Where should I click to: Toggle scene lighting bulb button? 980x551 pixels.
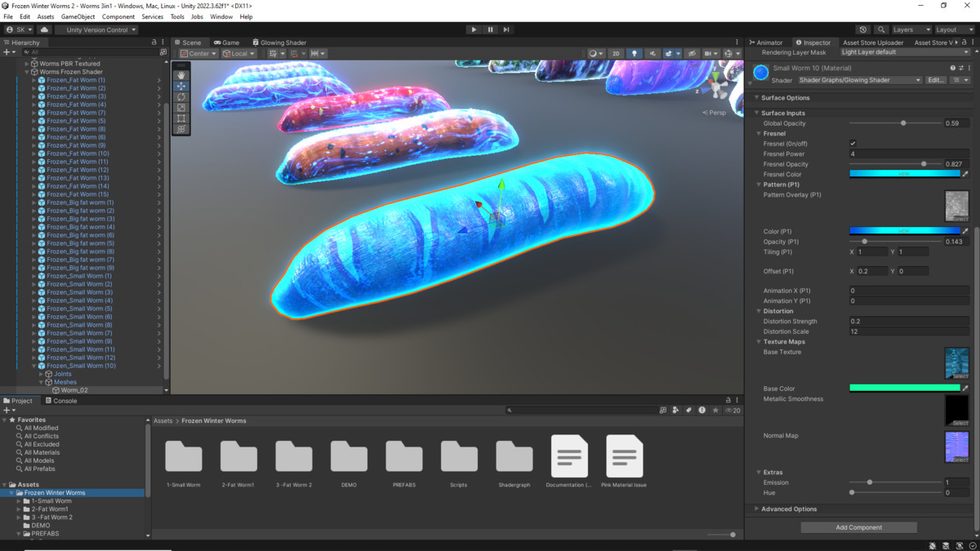point(634,54)
